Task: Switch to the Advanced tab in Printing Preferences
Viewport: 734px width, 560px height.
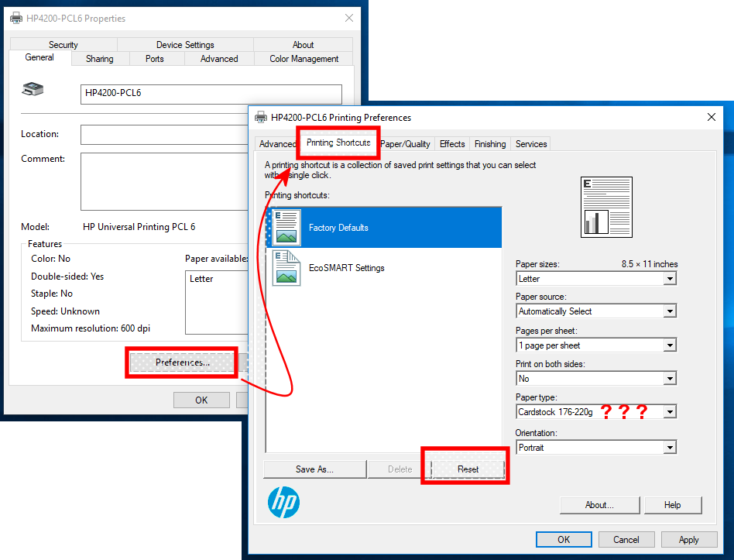Action: [277, 144]
